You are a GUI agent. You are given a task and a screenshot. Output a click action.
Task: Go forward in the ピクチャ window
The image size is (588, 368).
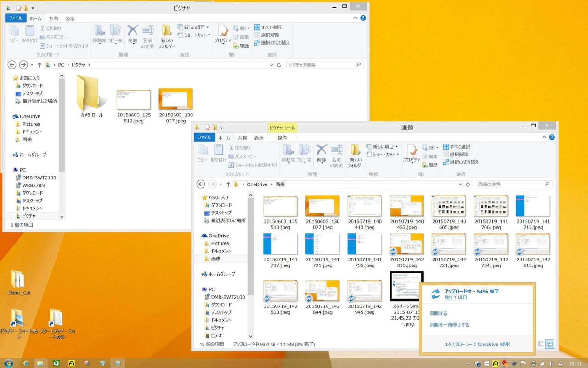tap(23, 65)
